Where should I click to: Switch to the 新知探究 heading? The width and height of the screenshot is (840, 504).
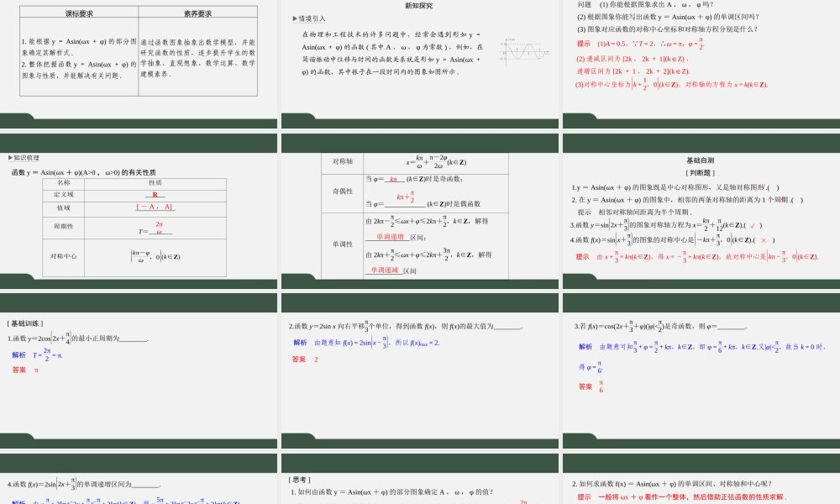417,6
